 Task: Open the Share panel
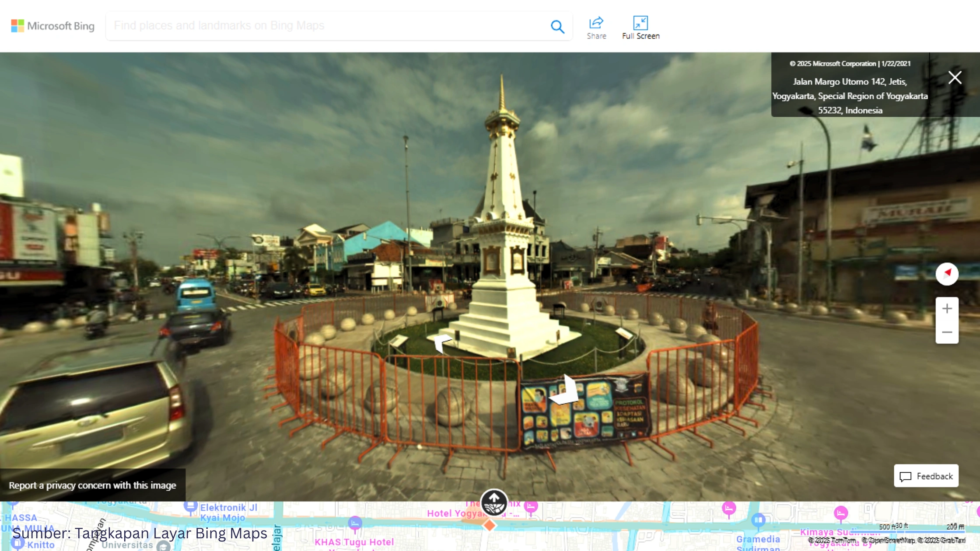[x=596, y=26]
